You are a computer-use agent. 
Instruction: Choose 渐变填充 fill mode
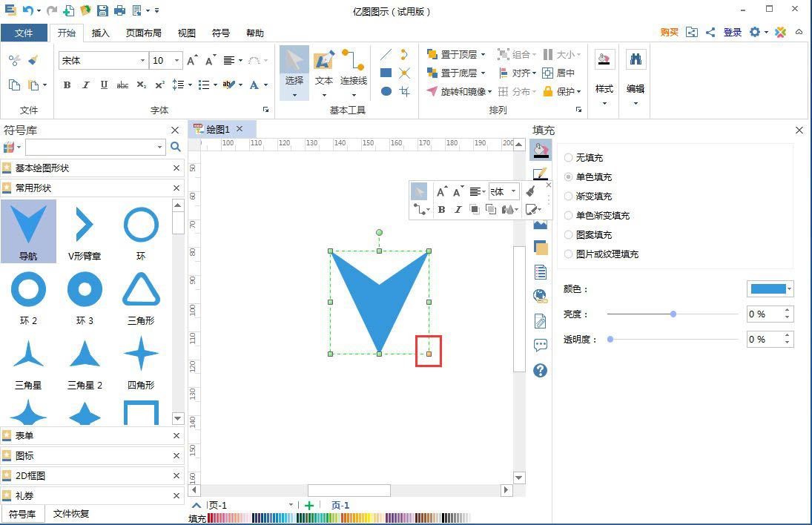[569, 196]
